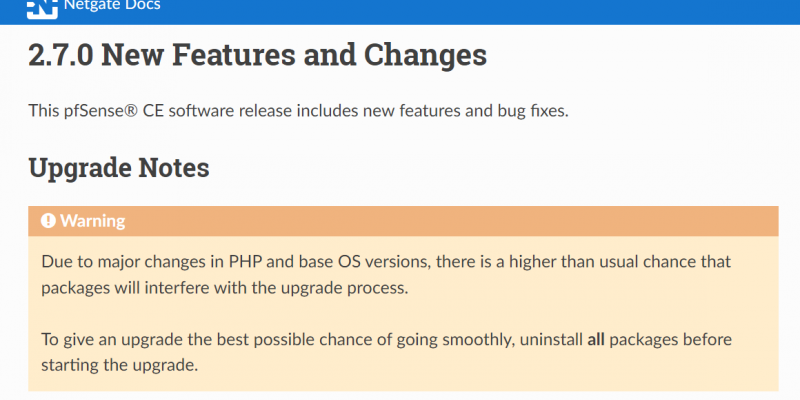The height and width of the screenshot is (400, 800).
Task: Click the Netgate logo icon
Action: [x=42, y=9]
